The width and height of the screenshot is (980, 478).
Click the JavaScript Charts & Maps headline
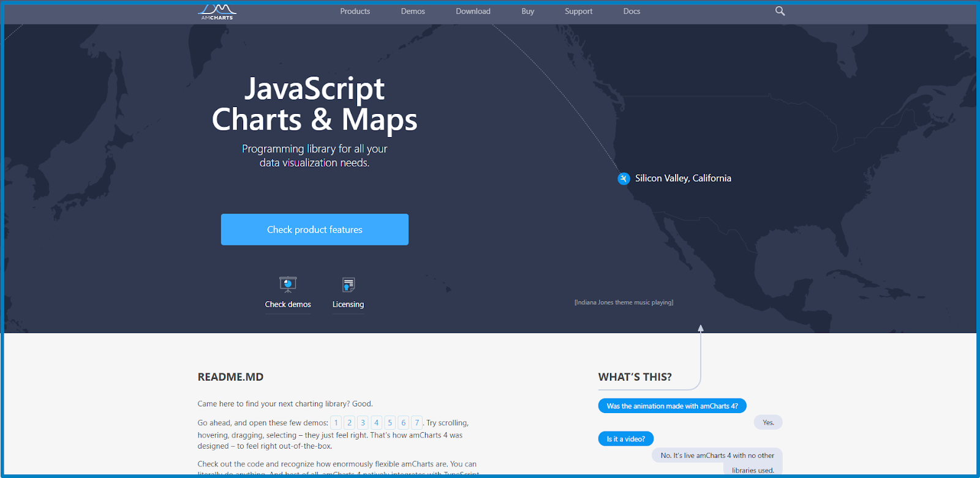315,104
